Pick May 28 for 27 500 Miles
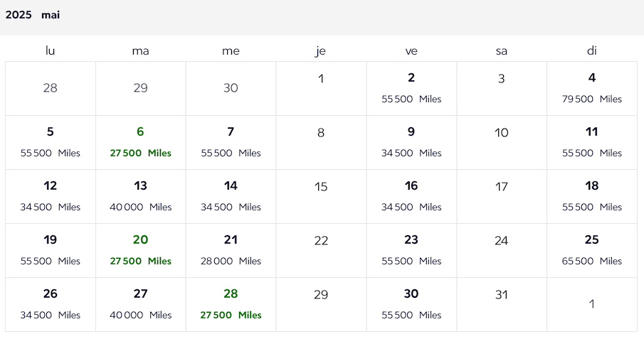 pyautogui.click(x=231, y=304)
